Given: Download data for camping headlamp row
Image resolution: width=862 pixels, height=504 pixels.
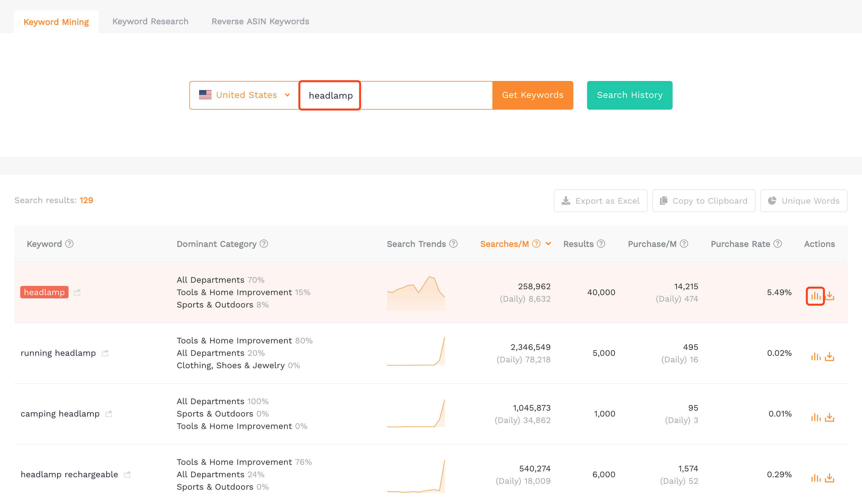Looking at the screenshot, I should coord(829,417).
